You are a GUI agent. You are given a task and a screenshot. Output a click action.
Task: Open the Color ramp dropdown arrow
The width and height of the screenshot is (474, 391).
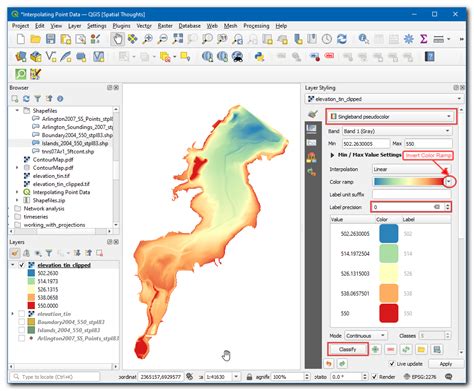[x=449, y=182]
